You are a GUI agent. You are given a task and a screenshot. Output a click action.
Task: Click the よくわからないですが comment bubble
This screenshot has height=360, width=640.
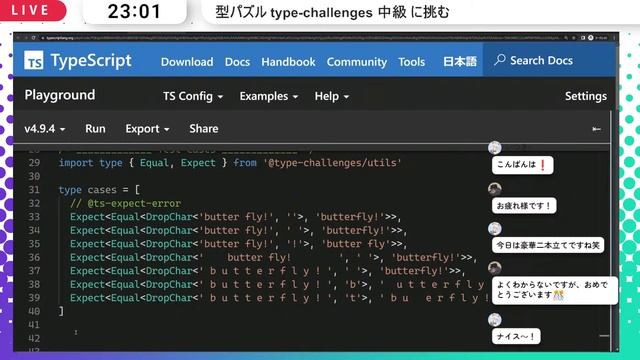click(x=555, y=290)
